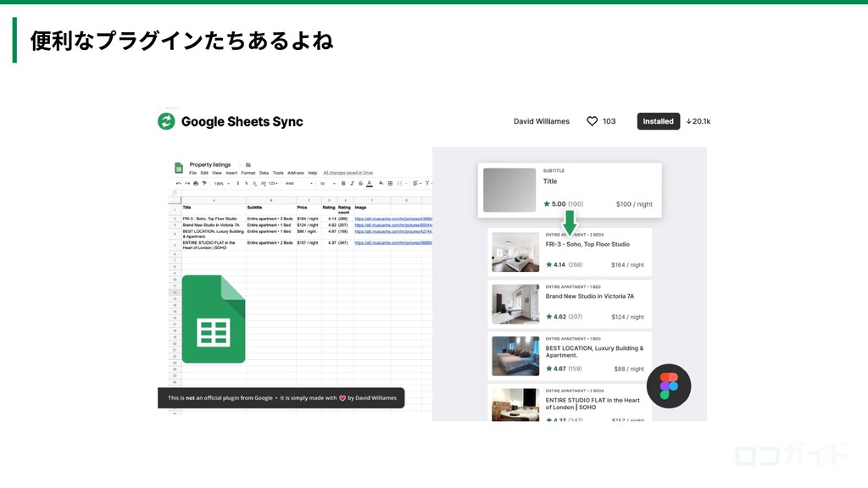Viewport: 868px width, 488px height.
Task: Open the Tools menu in Sheets
Action: (278, 173)
